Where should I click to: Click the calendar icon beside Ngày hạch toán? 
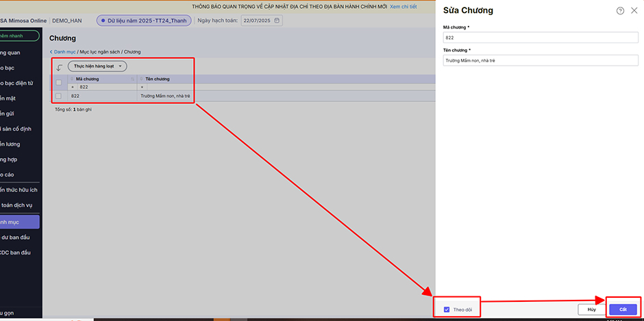(277, 21)
